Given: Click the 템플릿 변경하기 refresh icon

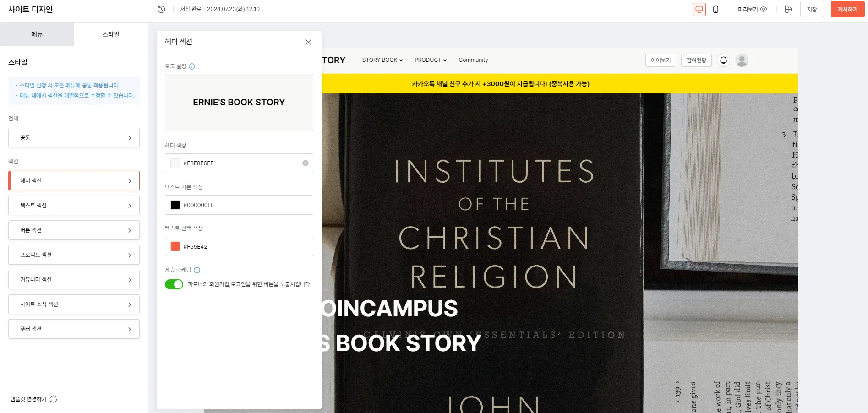Looking at the screenshot, I should pyautogui.click(x=54, y=399).
